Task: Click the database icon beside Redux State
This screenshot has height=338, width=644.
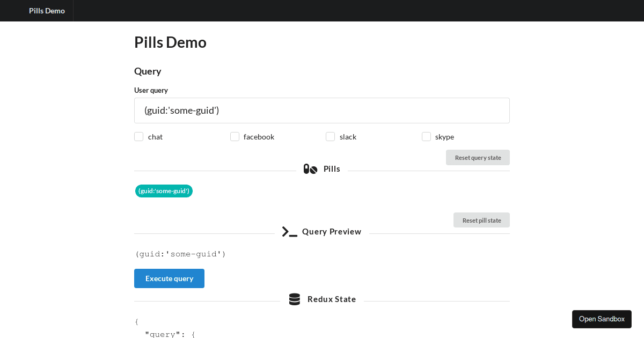Action: (x=295, y=299)
